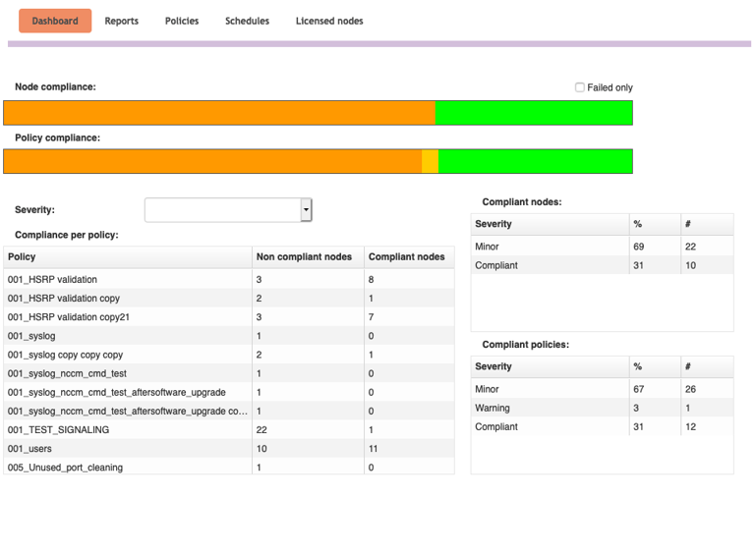Screen dimensions: 756x553
Task: Click compliant value 7 for HSRP validation copy21
Action: (x=371, y=317)
